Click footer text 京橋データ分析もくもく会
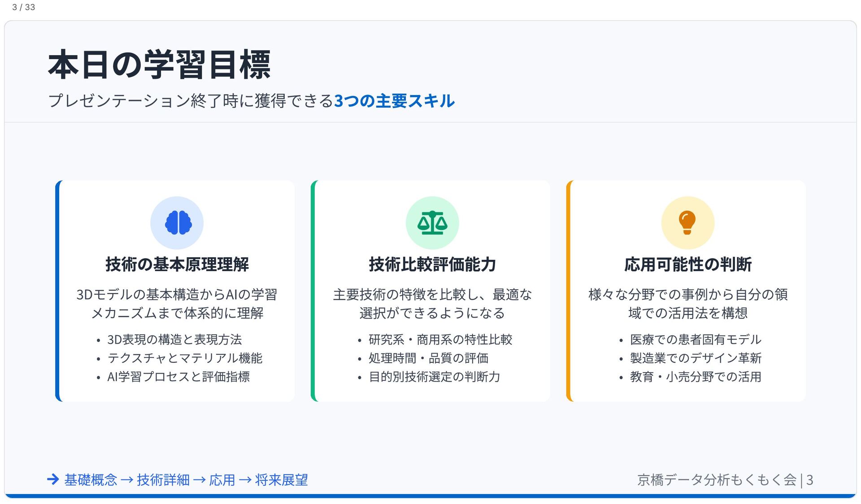Image resolution: width=861 pixels, height=504 pixels. click(717, 480)
